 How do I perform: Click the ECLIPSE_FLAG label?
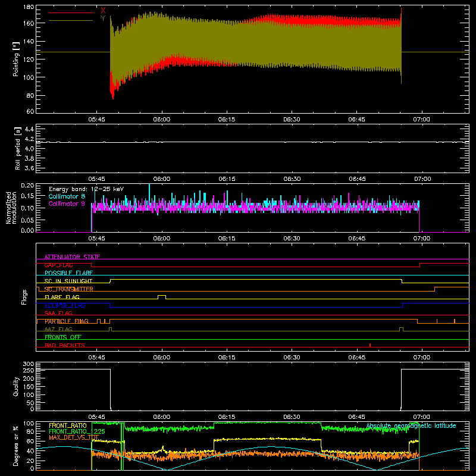pos(65,305)
